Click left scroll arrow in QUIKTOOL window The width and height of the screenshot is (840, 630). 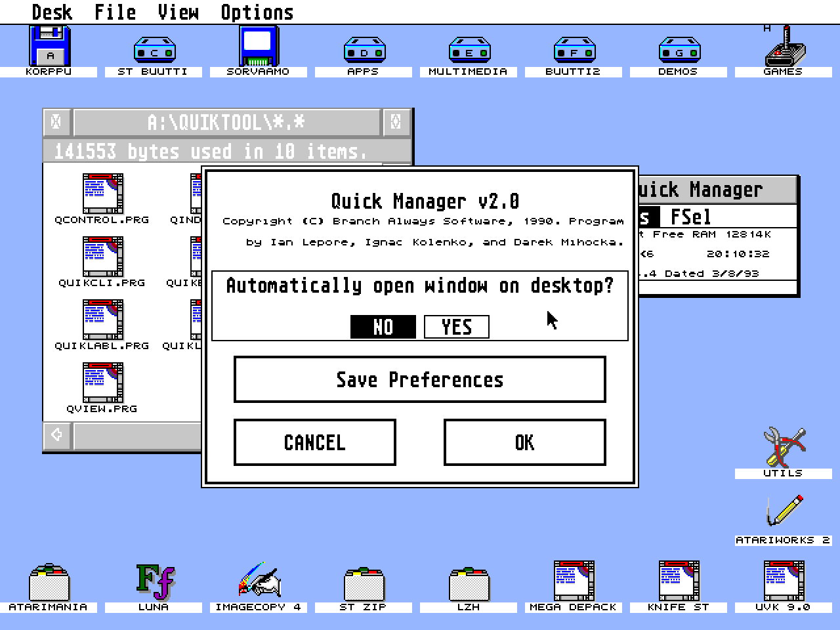click(x=57, y=435)
